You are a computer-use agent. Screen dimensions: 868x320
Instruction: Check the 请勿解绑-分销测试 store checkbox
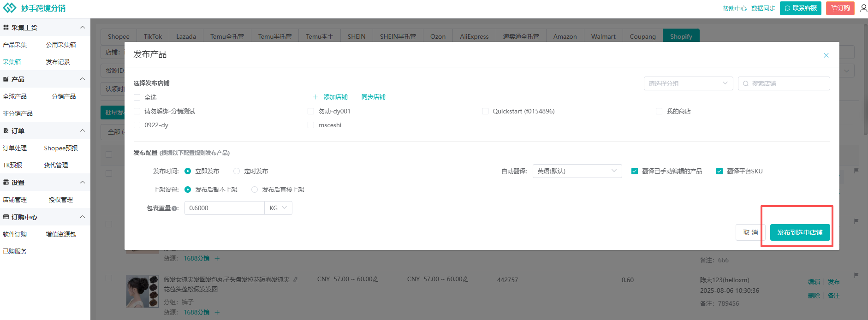(137, 111)
